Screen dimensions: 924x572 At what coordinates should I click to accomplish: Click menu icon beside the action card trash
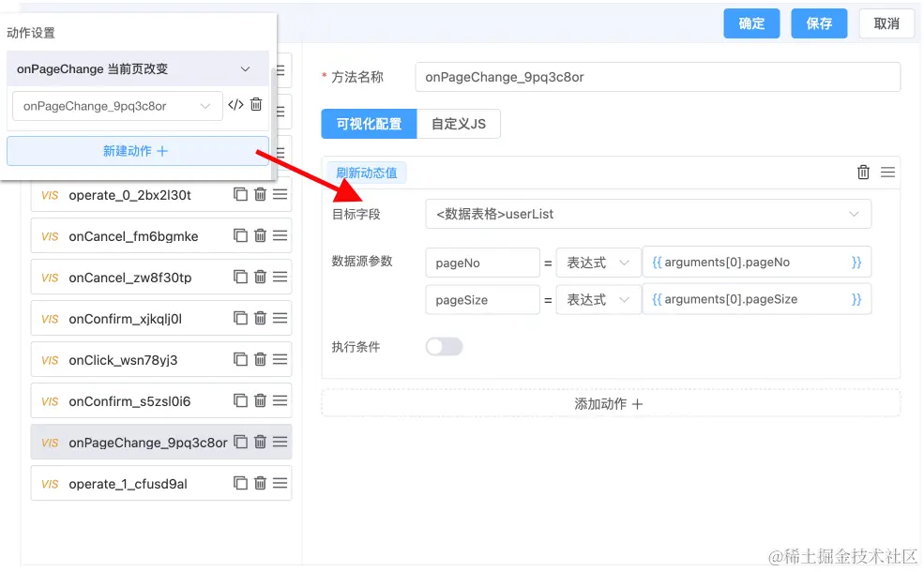tap(888, 172)
